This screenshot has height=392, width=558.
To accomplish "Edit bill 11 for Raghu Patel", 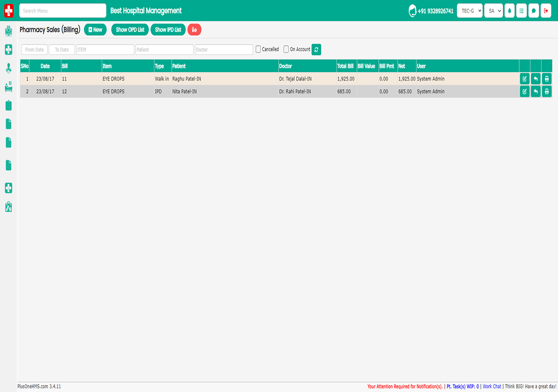I will pos(524,79).
